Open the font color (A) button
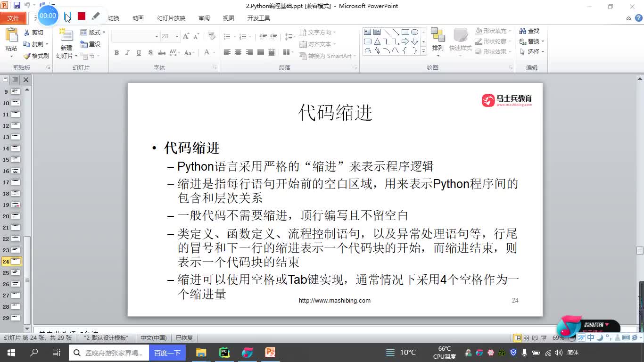Screen dimensions: 644x362 pos(206,53)
